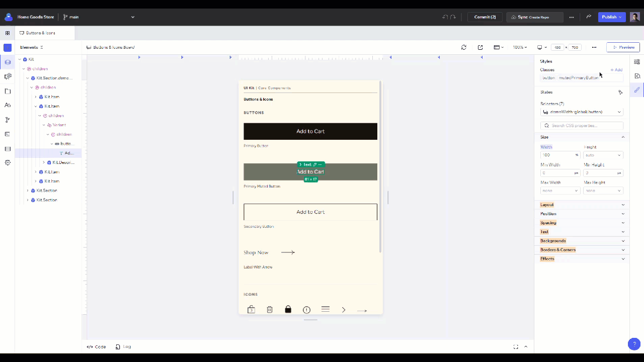Viewport: 644px width, 362px height.
Task: Open the typography 'Aa' sidebar icon
Action: coord(8,105)
